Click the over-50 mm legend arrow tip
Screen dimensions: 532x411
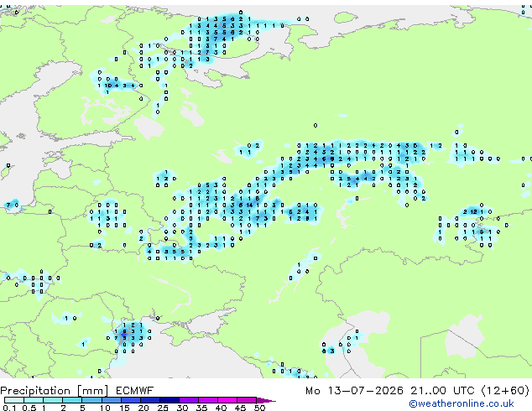[266, 401]
